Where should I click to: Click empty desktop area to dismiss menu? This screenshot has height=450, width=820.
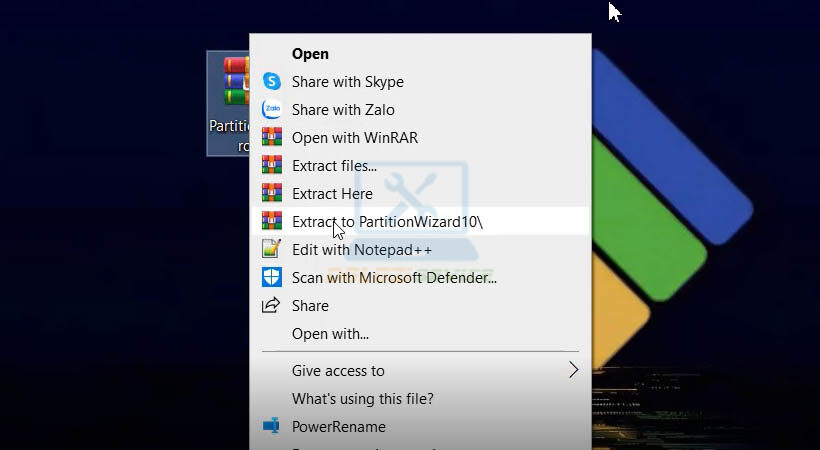tap(100, 300)
